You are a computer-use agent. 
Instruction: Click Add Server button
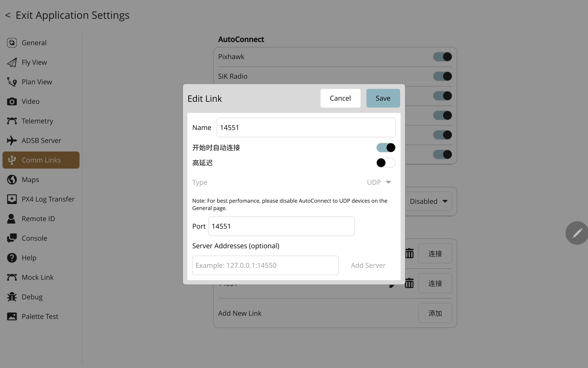368,265
